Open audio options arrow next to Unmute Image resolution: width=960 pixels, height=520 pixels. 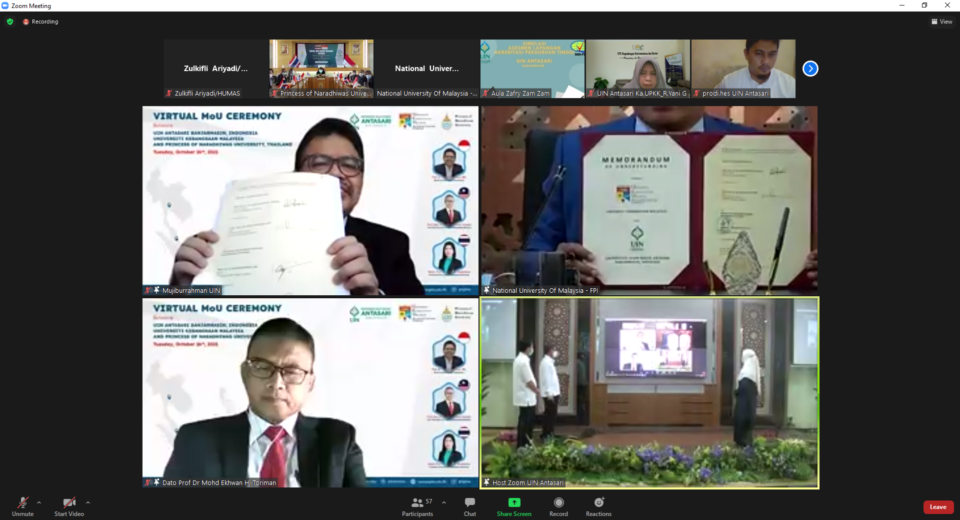point(39,503)
